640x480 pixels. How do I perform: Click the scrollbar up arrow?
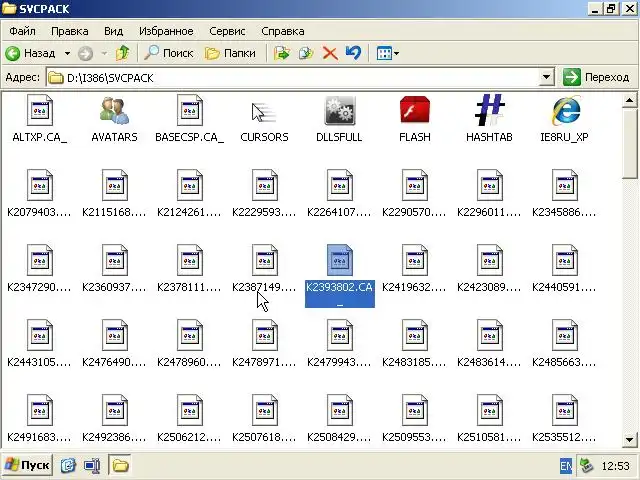[629, 100]
